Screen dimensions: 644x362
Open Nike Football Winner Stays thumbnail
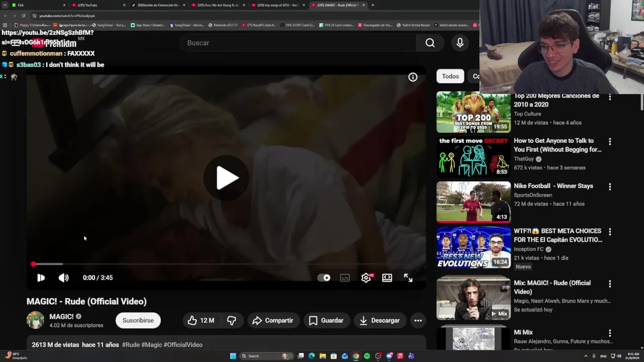[x=473, y=202]
